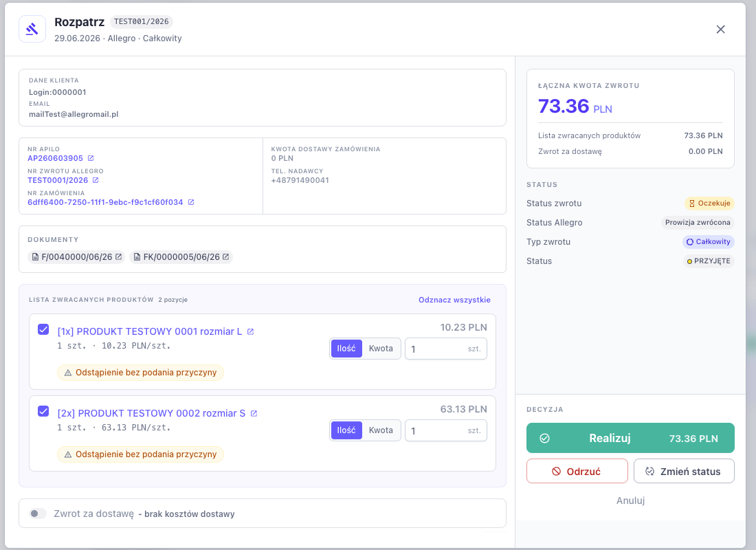
Task: Open product 0001 rozmiar L external link icon
Action: [250, 332]
